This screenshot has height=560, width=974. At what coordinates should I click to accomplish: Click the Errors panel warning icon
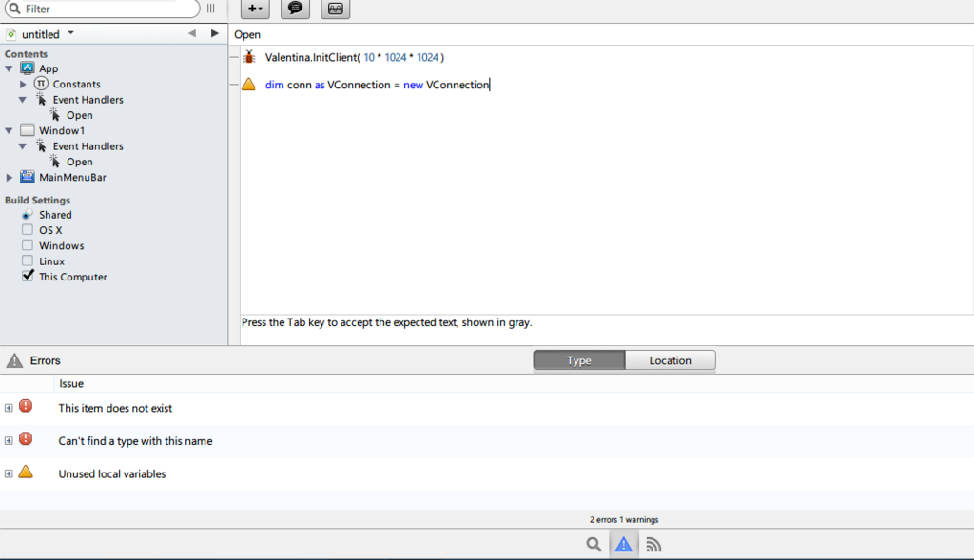tap(14, 360)
